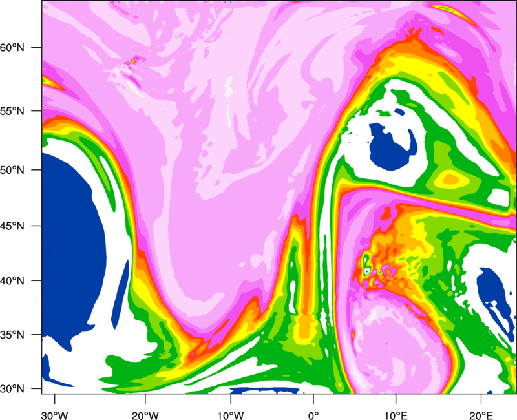
Task: Select the 20°W longitude label
Action: coord(145,415)
